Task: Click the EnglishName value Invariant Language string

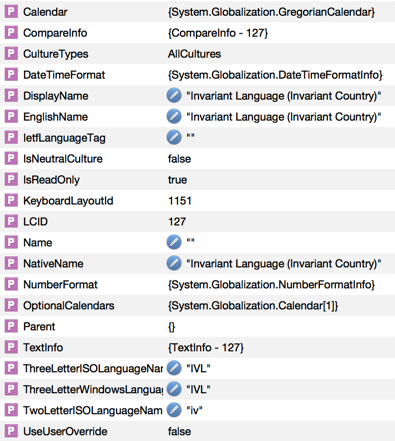Action: point(284,117)
